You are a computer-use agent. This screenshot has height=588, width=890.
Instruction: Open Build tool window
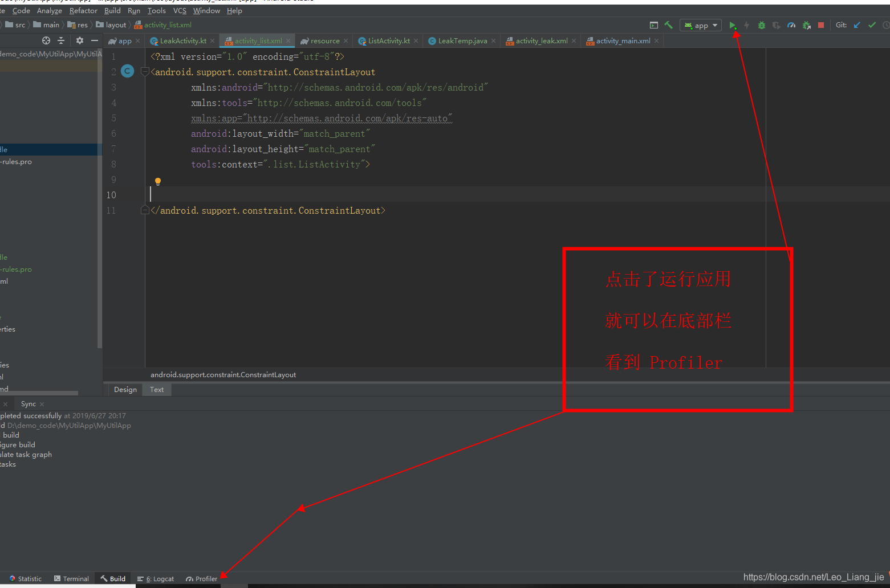113,579
